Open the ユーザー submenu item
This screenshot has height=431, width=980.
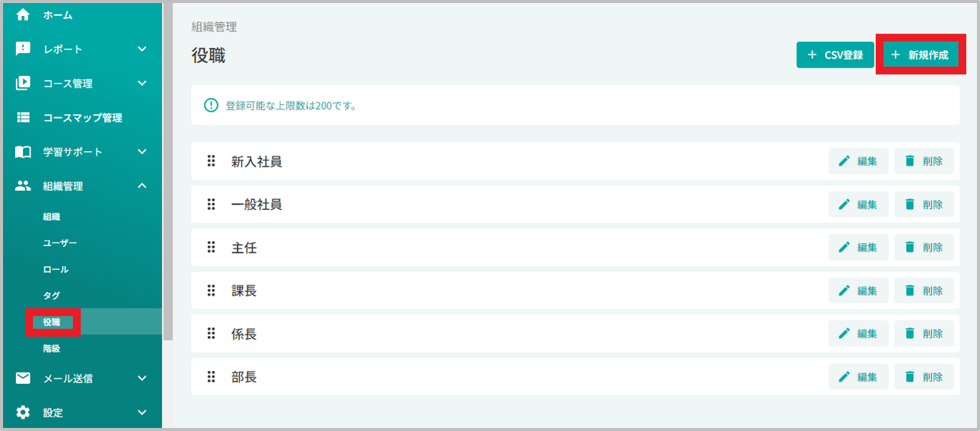(60, 242)
